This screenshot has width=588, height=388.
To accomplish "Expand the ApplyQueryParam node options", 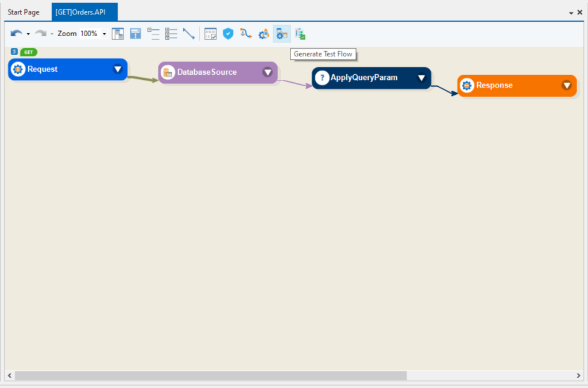I will tap(423, 78).
